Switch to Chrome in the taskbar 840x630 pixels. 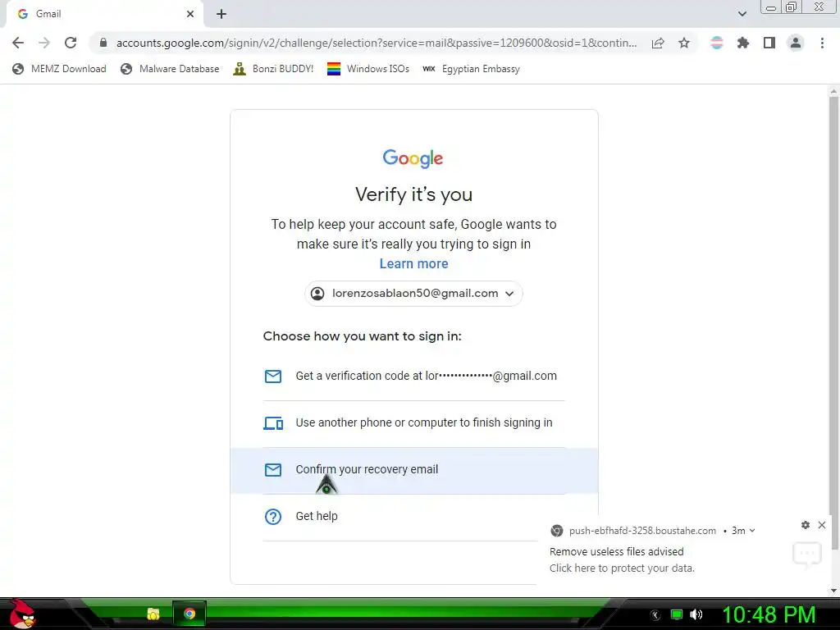click(189, 614)
